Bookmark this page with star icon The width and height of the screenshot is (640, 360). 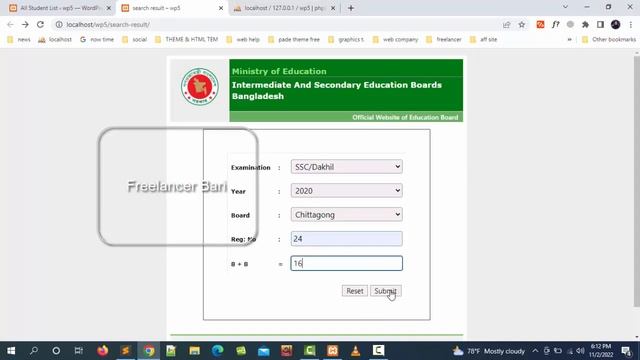pyautogui.click(x=522, y=24)
